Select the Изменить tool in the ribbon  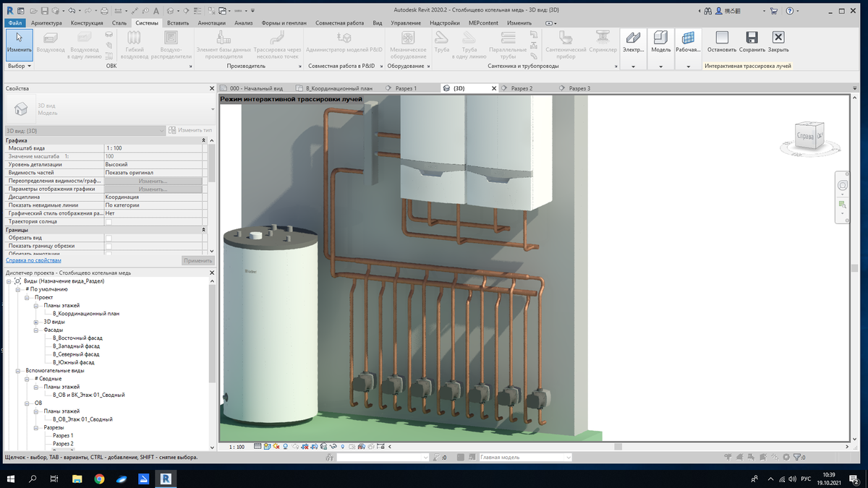point(19,42)
